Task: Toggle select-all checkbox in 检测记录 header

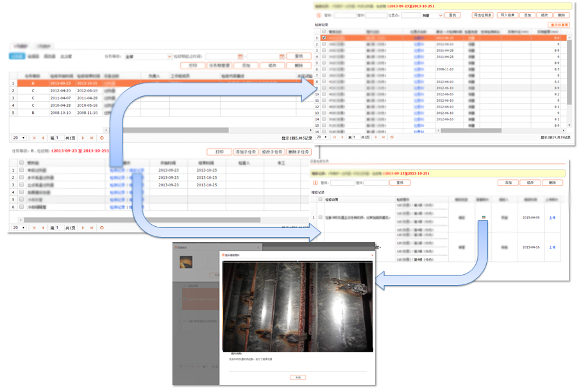Action: 324,31
